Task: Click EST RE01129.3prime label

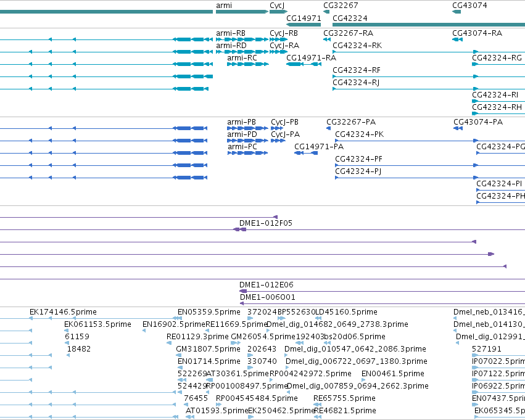Action: click(x=197, y=337)
